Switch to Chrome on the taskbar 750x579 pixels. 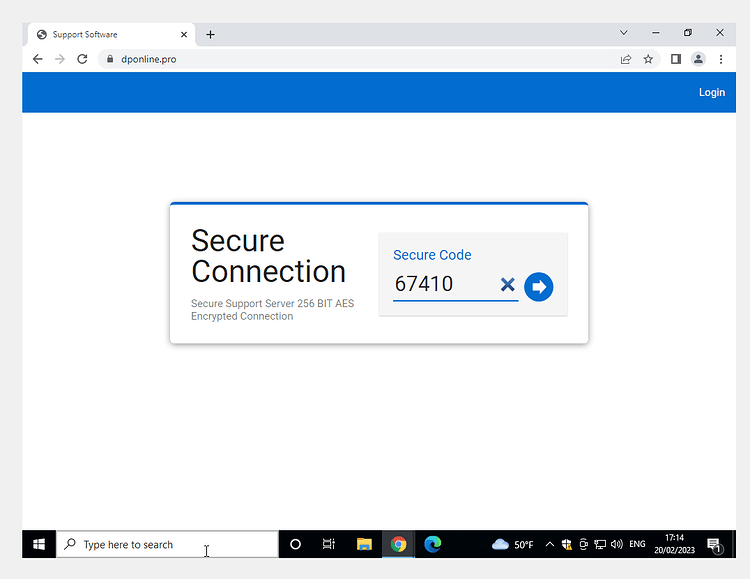point(398,544)
